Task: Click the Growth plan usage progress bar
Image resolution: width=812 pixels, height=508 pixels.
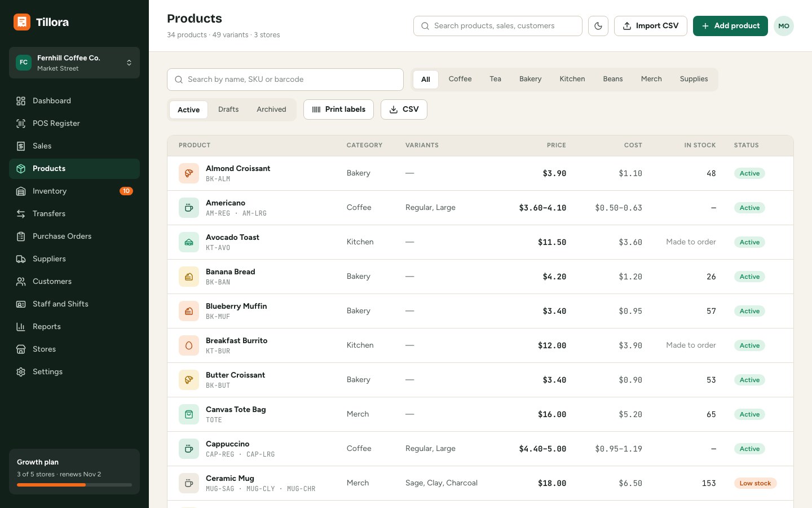Action: tap(74, 485)
